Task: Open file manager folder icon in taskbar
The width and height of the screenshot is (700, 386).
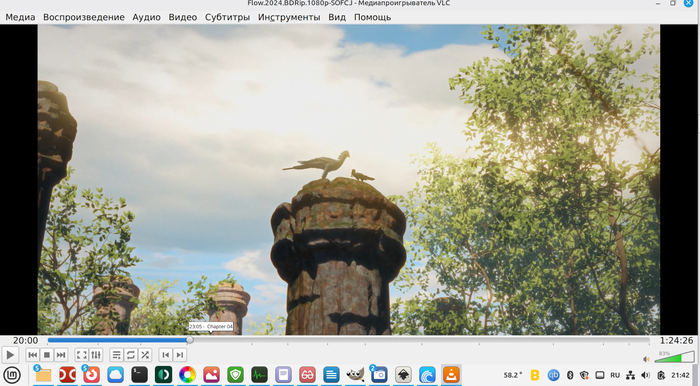Action: 43,375
